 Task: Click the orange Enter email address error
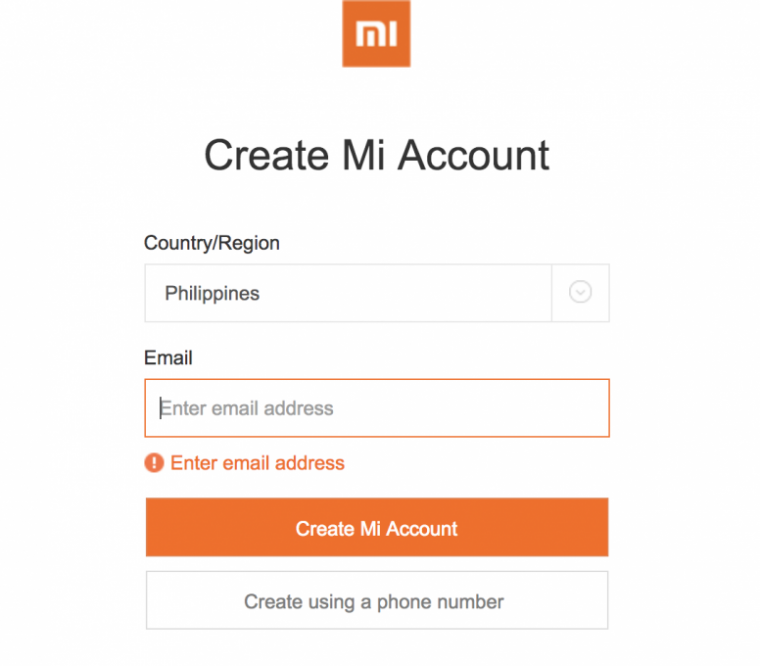click(x=257, y=463)
